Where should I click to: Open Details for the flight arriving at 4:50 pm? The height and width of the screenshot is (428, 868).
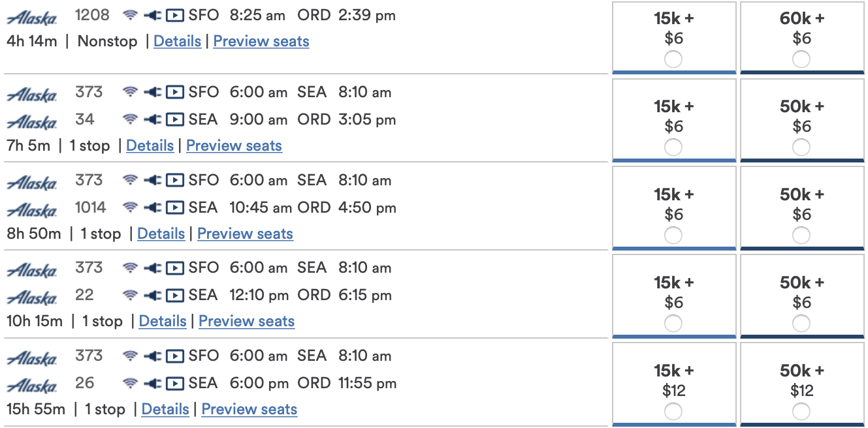click(161, 233)
